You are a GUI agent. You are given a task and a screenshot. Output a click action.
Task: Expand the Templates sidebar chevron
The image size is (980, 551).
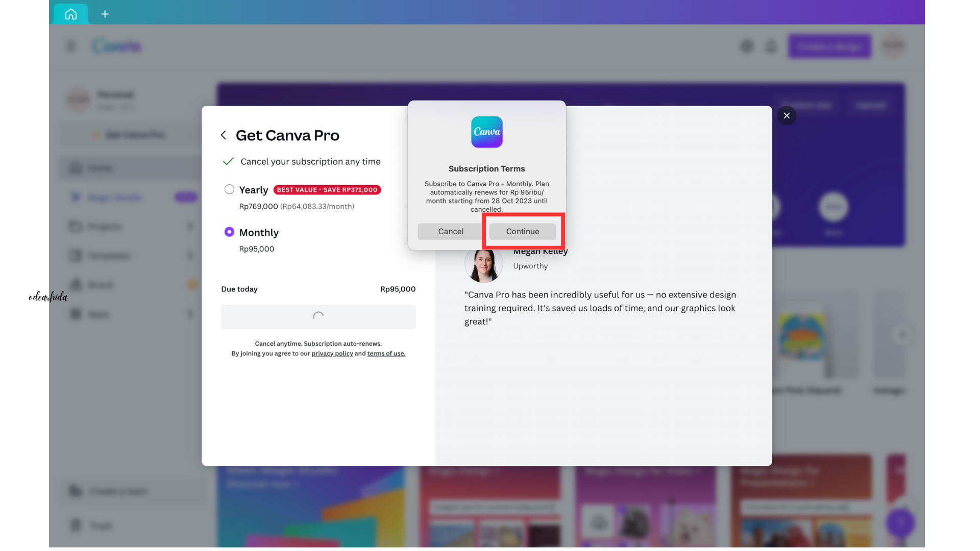pyautogui.click(x=190, y=255)
